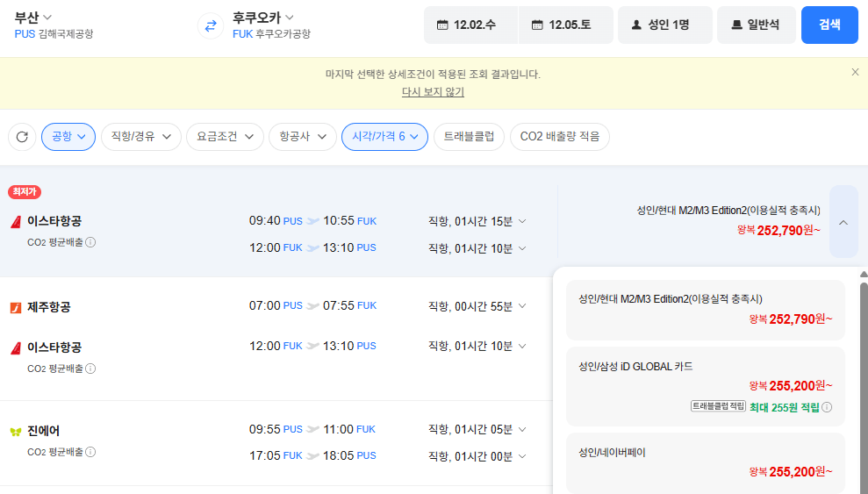
Task: Toggle the 트래블클럽 filter
Action: [x=469, y=137]
